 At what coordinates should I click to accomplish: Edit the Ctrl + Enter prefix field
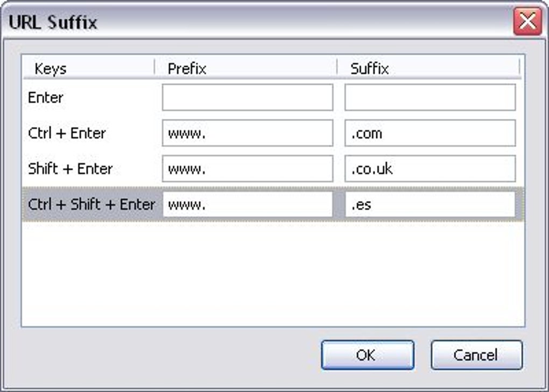pyautogui.click(x=247, y=133)
